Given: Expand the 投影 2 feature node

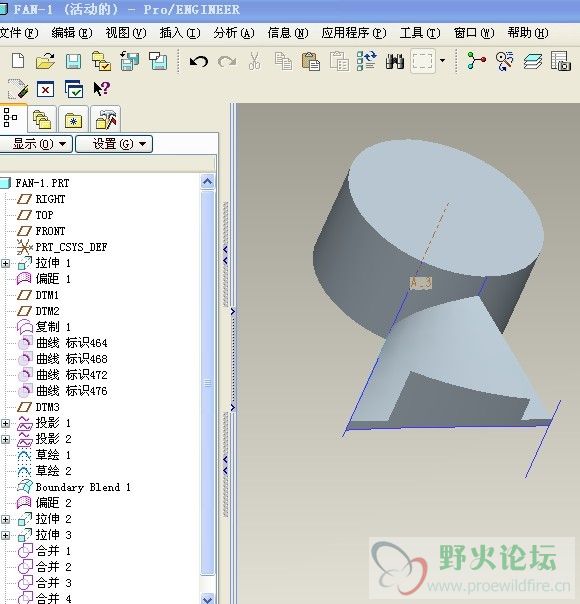Looking at the screenshot, I should pos(5,440).
